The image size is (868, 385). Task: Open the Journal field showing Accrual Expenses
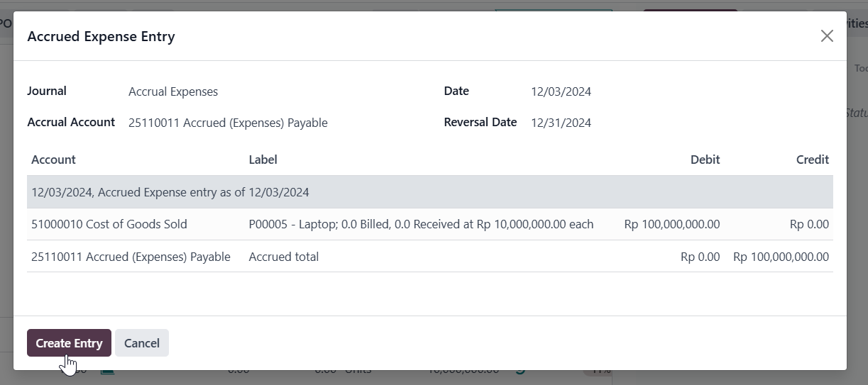click(173, 91)
